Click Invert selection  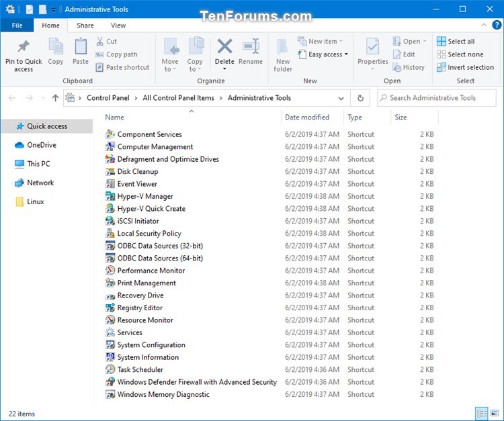point(465,67)
